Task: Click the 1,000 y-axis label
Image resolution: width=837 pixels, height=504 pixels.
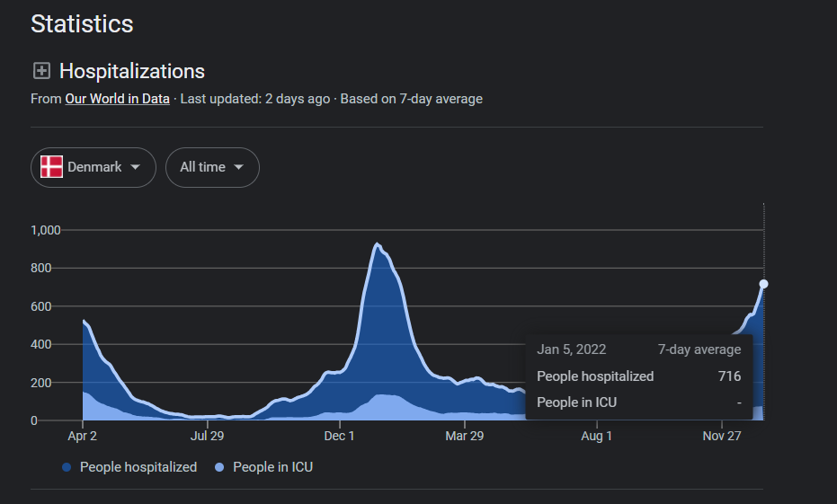Action: (x=46, y=230)
